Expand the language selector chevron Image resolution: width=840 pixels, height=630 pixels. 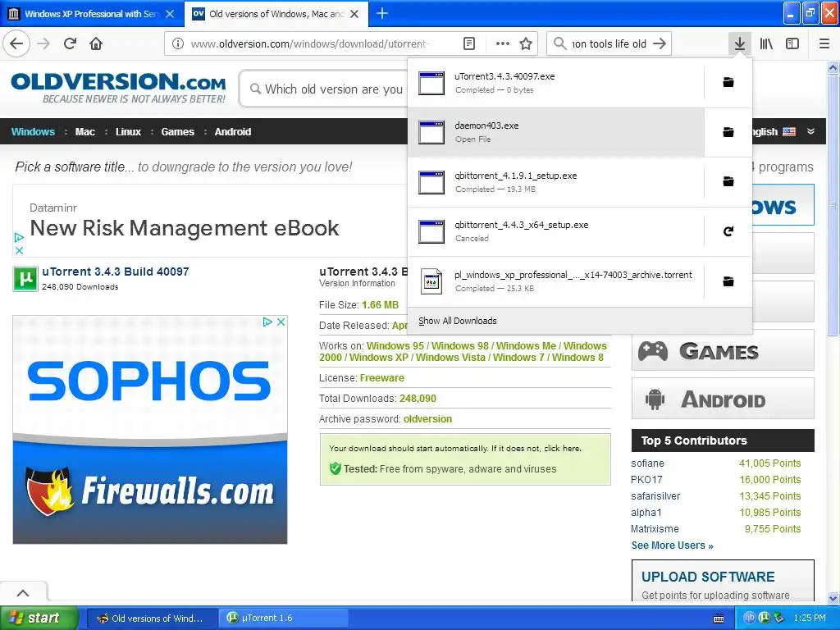810,131
